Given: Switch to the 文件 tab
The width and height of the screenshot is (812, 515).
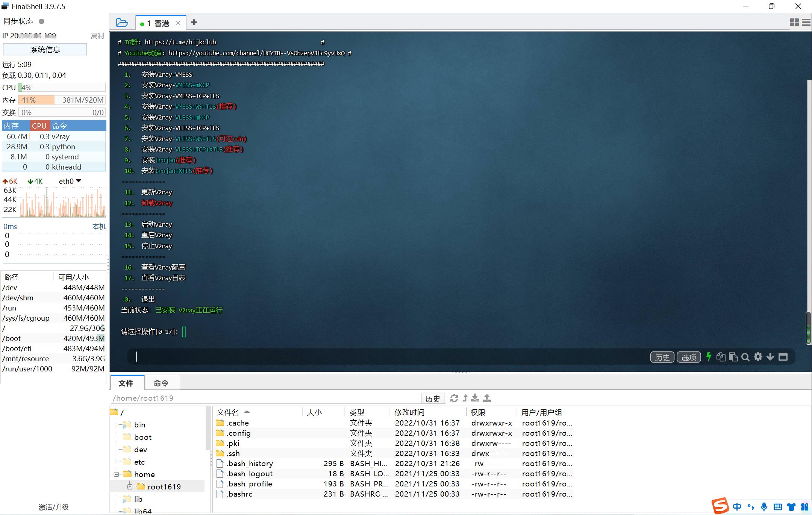Looking at the screenshot, I should [x=126, y=383].
